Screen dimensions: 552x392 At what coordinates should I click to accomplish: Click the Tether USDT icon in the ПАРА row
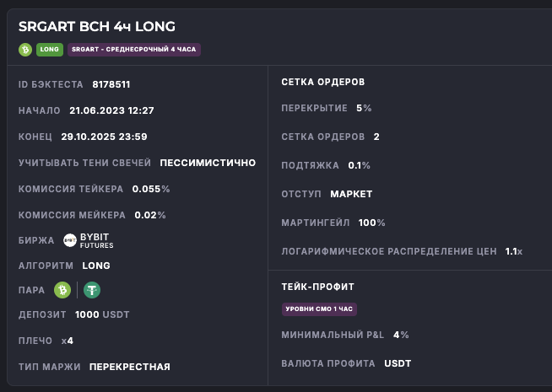point(91,290)
